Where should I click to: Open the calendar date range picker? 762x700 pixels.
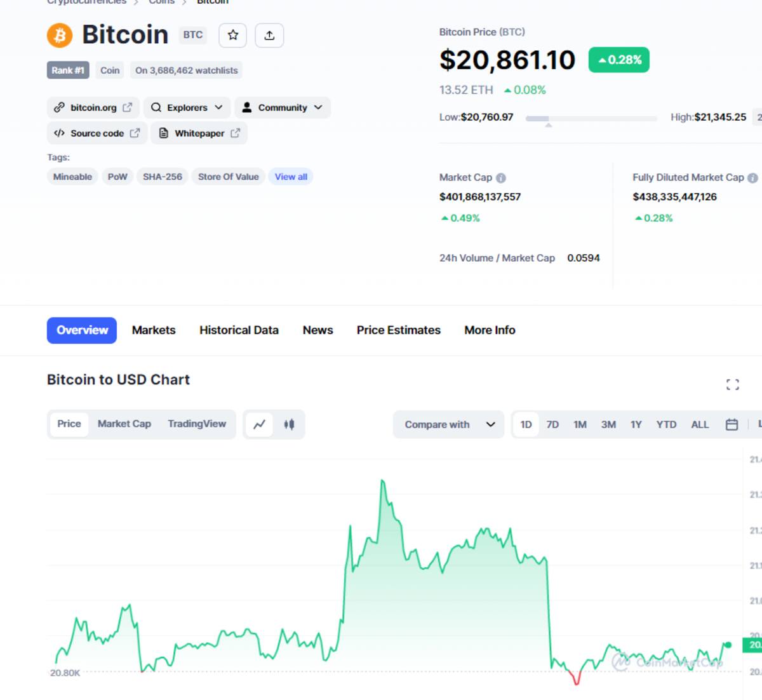732,424
